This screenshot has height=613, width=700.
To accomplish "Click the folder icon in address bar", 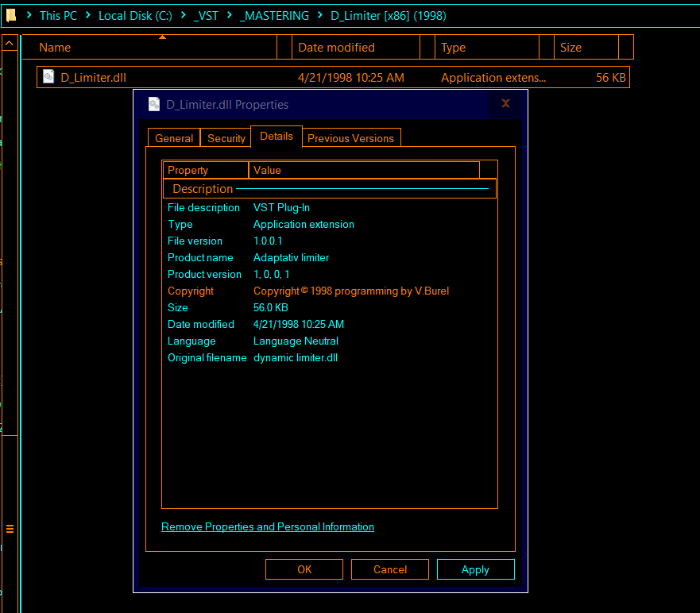I will (x=10, y=16).
